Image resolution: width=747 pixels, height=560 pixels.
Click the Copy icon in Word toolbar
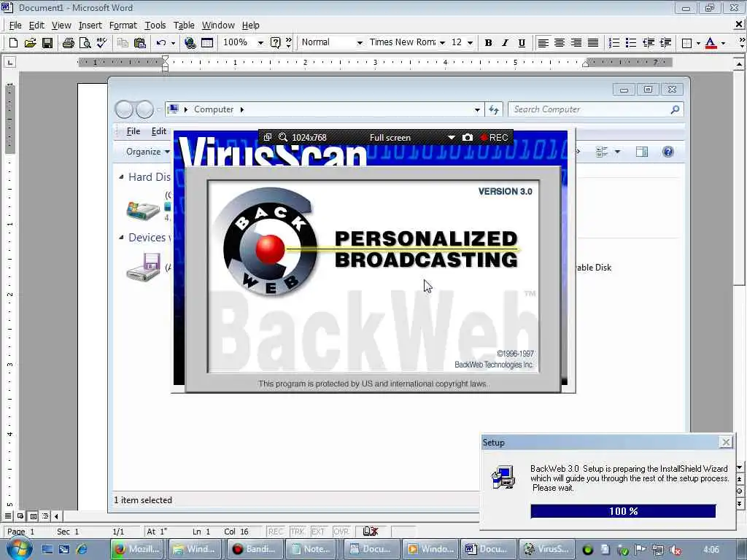[123, 43]
